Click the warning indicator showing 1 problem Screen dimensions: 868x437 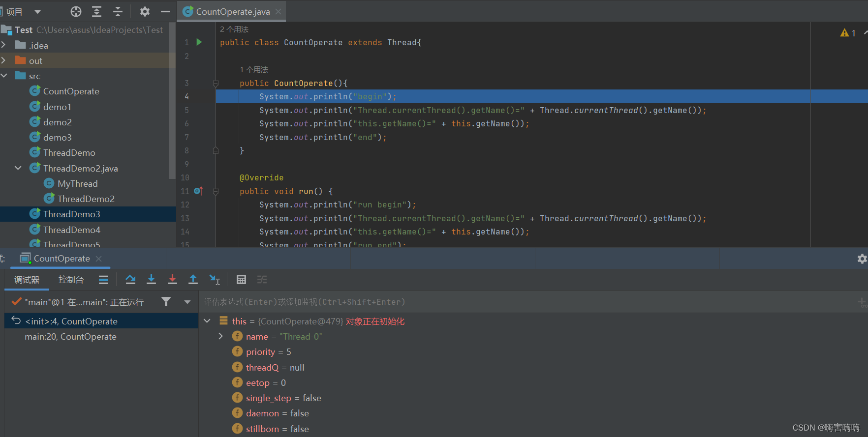tap(848, 33)
